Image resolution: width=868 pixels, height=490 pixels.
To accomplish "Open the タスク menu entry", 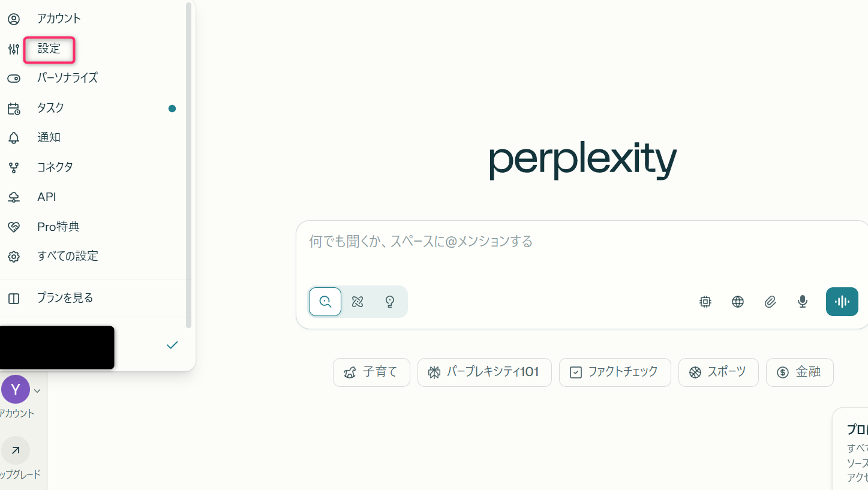I will pos(50,107).
